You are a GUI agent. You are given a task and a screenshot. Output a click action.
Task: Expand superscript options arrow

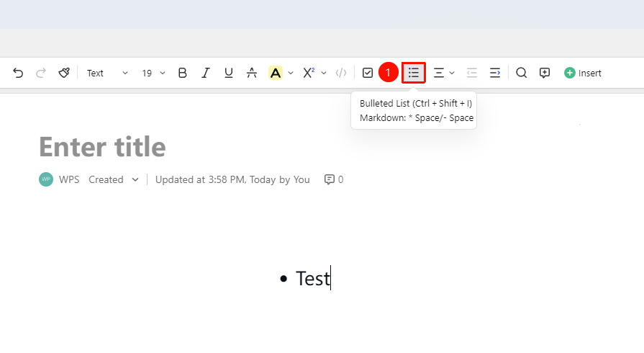pyautogui.click(x=324, y=73)
